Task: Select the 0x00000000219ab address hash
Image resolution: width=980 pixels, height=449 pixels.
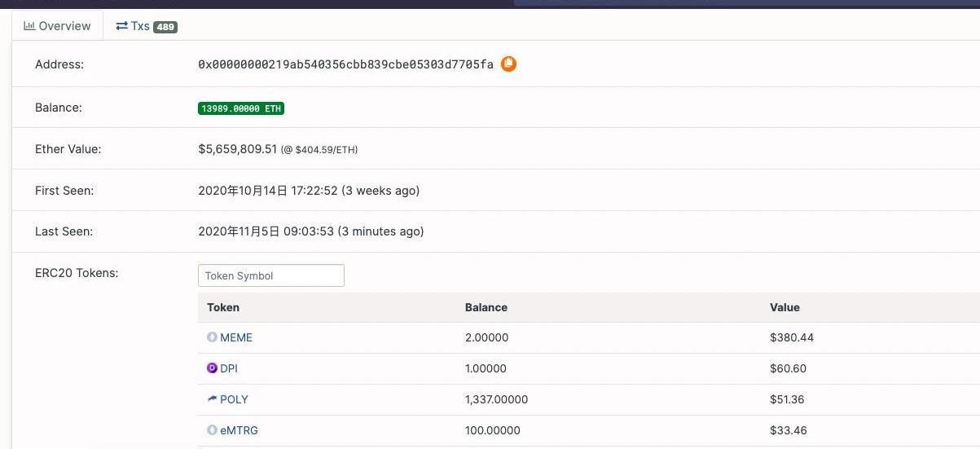Action: [345, 64]
